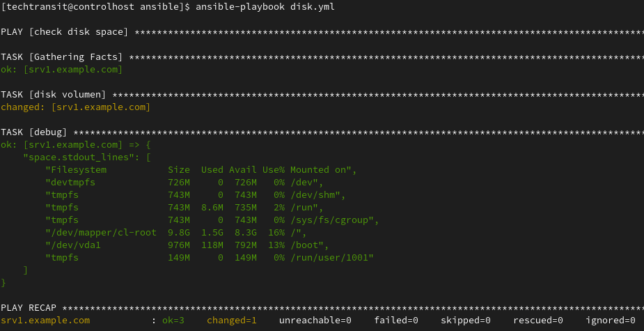Click the devtmpfs /dev output row
This screenshot has height=331, width=644.
[184, 182]
